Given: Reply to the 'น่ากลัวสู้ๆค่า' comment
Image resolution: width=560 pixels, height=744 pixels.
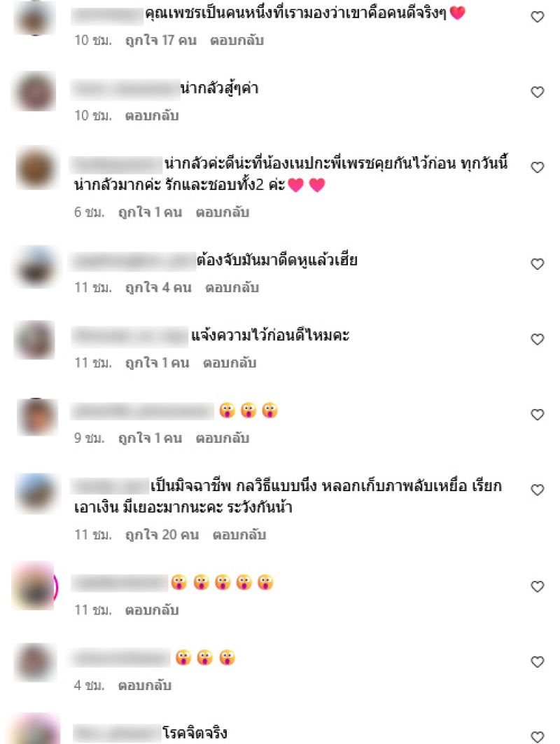Looking at the screenshot, I should (x=152, y=116).
